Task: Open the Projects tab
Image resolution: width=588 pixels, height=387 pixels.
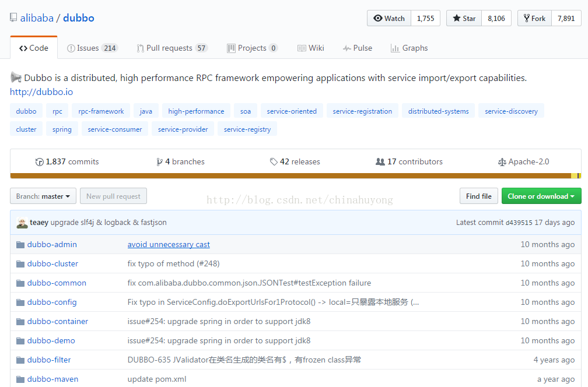Action: [x=252, y=48]
